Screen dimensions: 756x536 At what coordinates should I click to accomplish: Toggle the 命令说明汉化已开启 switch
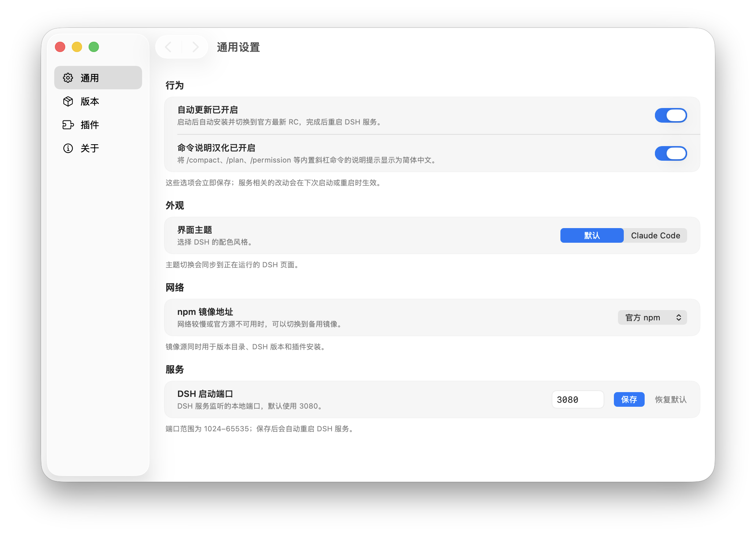(671, 153)
